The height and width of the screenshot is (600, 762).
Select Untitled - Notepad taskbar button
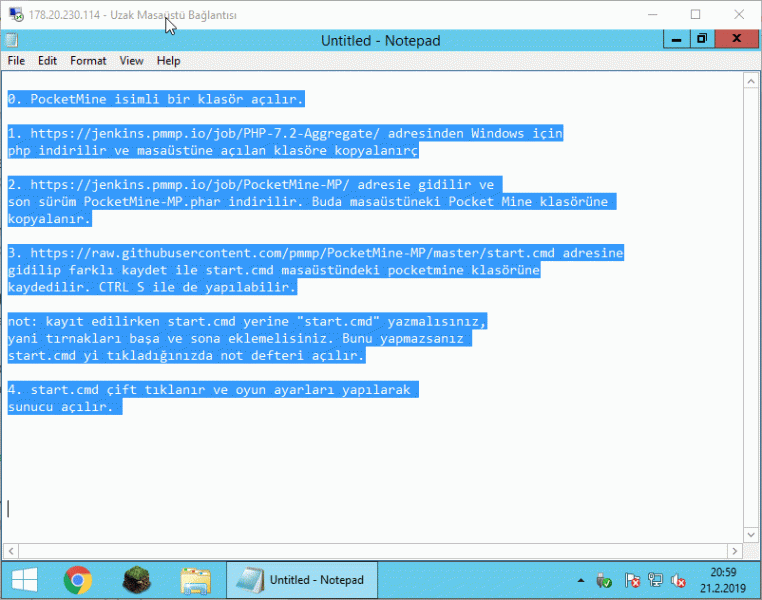[x=302, y=580]
